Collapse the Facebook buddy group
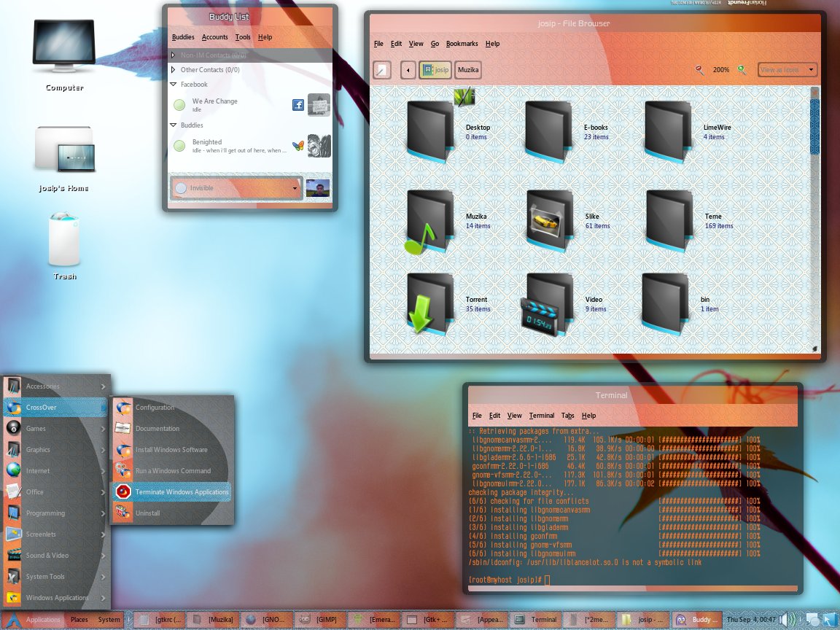The height and width of the screenshot is (630, 840). click(x=173, y=84)
